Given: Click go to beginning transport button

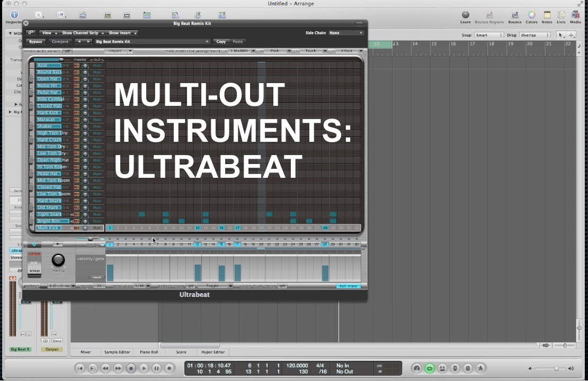Looking at the screenshot, I should (x=80, y=368).
